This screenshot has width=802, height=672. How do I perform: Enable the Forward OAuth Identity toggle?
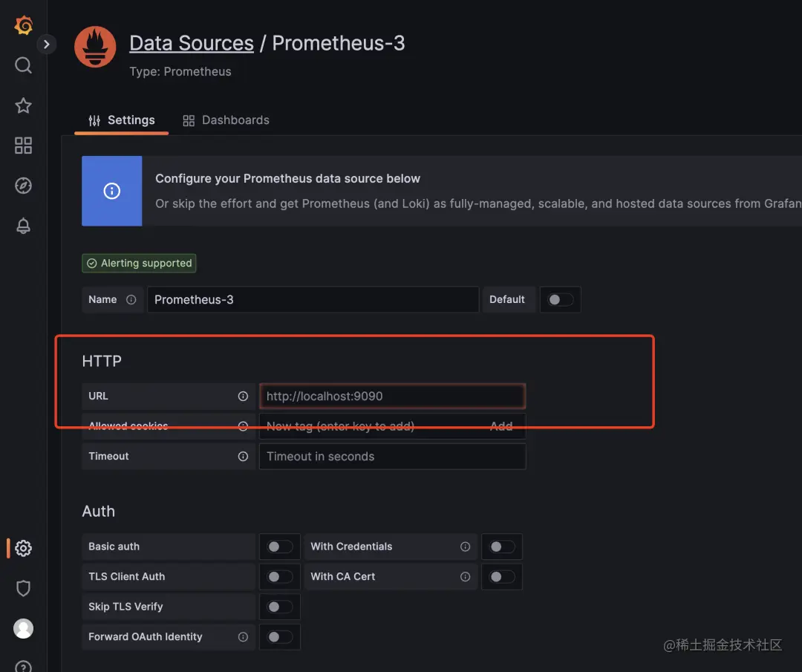(x=280, y=637)
